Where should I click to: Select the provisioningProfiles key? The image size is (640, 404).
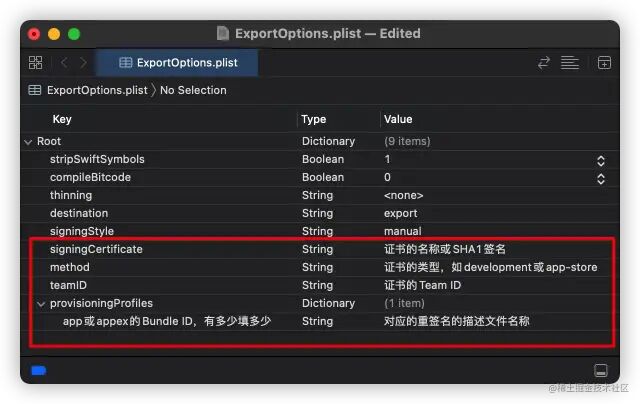(x=101, y=303)
